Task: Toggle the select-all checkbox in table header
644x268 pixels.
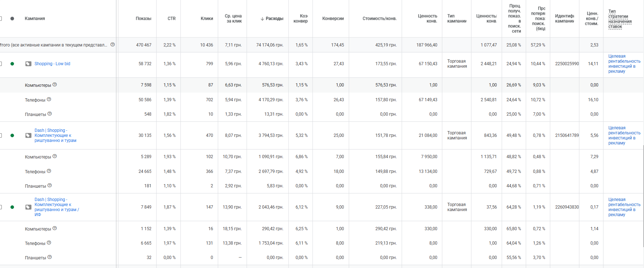Action: pyautogui.click(x=1, y=18)
